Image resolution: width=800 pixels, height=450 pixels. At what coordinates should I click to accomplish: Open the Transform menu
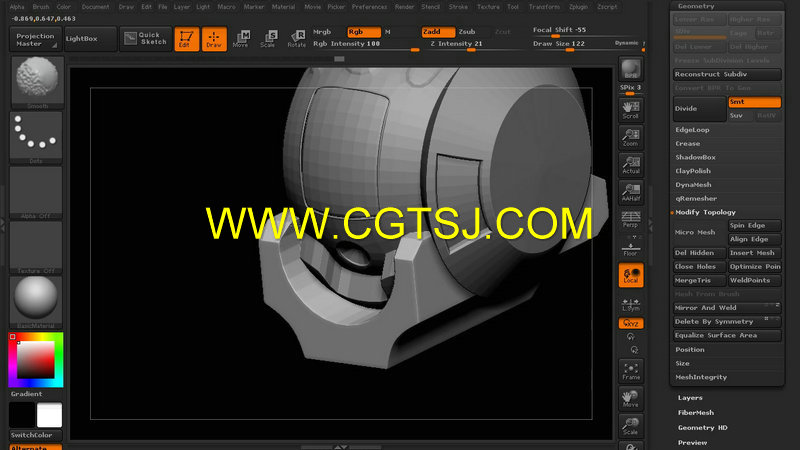click(x=544, y=7)
